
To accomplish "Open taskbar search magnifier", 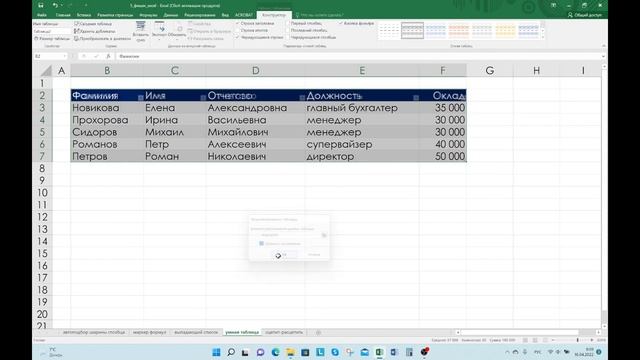I will pyautogui.click(x=231, y=352).
